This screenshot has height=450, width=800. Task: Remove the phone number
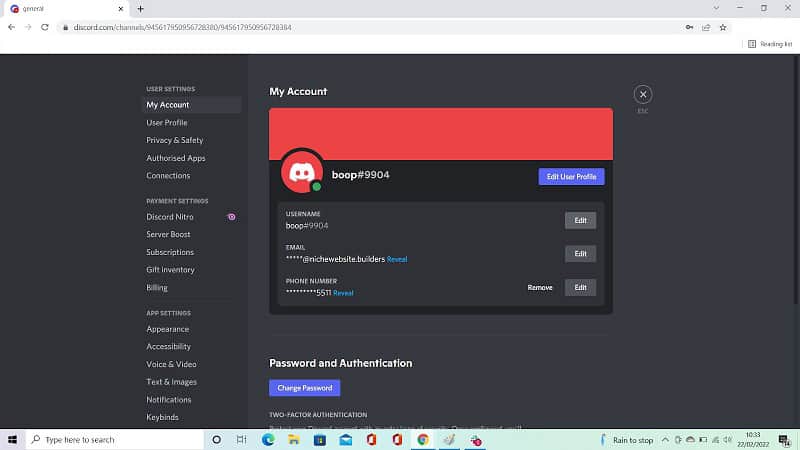tap(540, 288)
